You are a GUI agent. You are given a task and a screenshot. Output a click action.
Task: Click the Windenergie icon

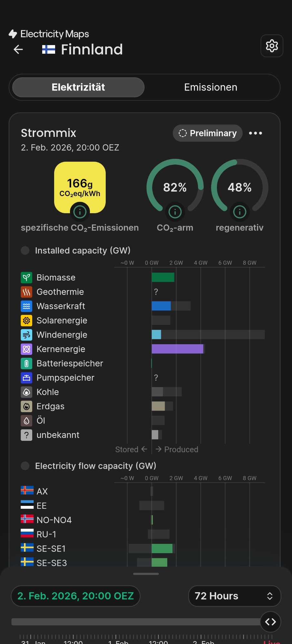coord(26,335)
